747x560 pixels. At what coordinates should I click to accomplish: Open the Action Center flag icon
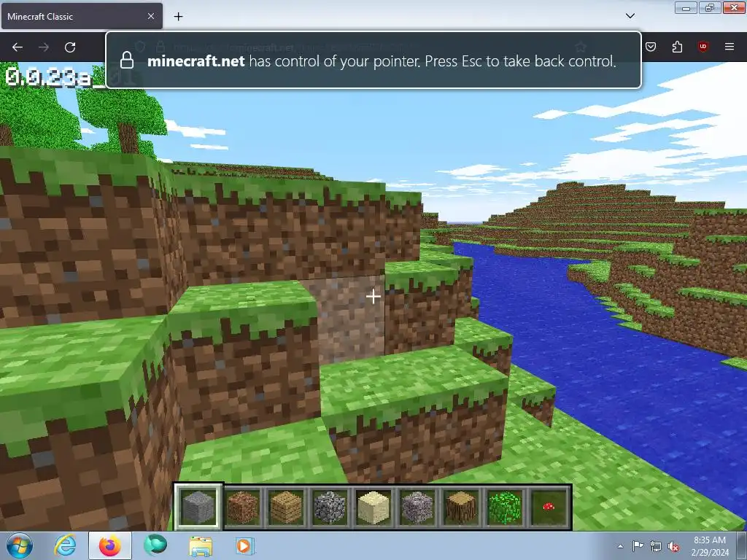click(638, 546)
